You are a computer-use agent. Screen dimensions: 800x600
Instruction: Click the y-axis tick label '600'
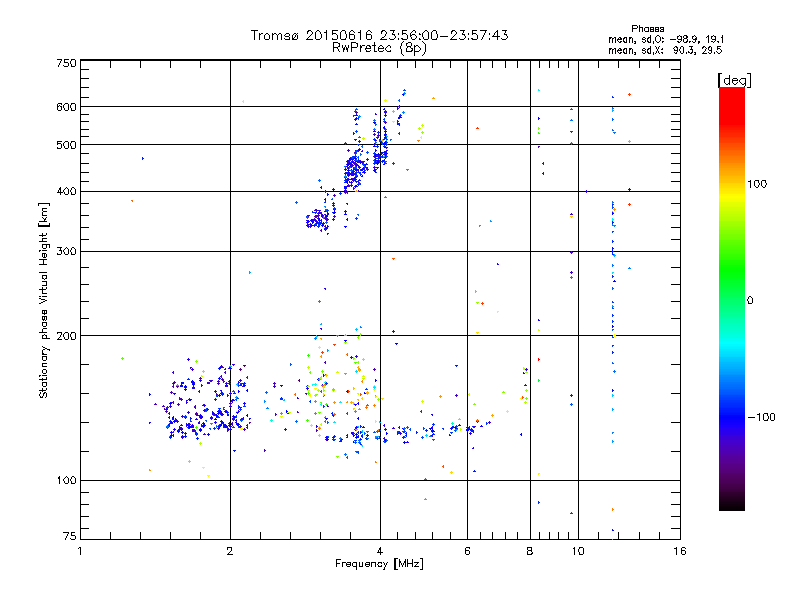(66, 107)
